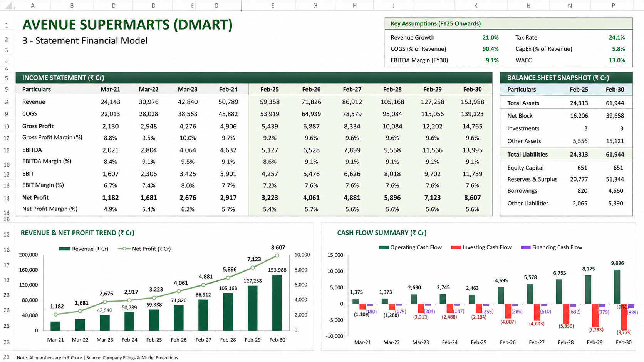Click the source note at sheet bottom
This screenshot has height=362, width=644.
tap(97, 357)
